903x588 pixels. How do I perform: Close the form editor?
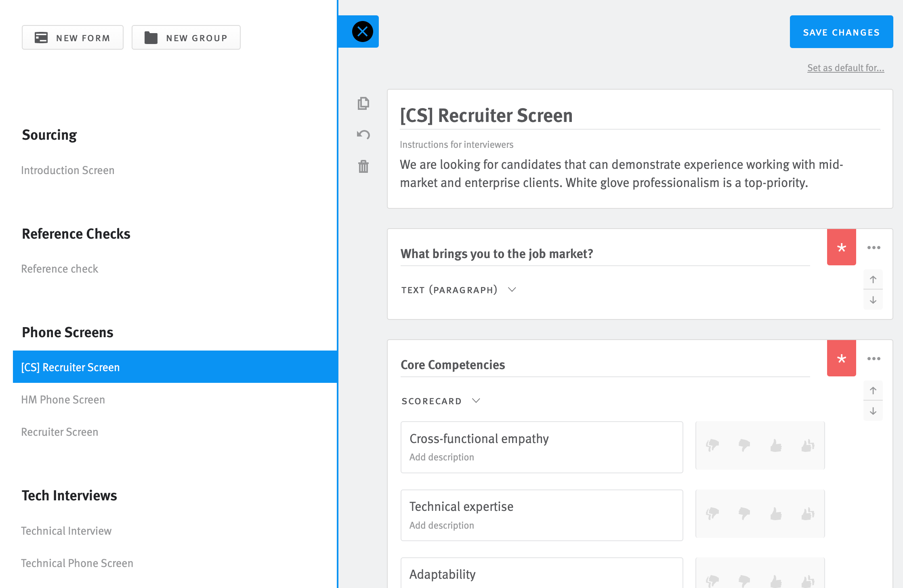(x=362, y=31)
